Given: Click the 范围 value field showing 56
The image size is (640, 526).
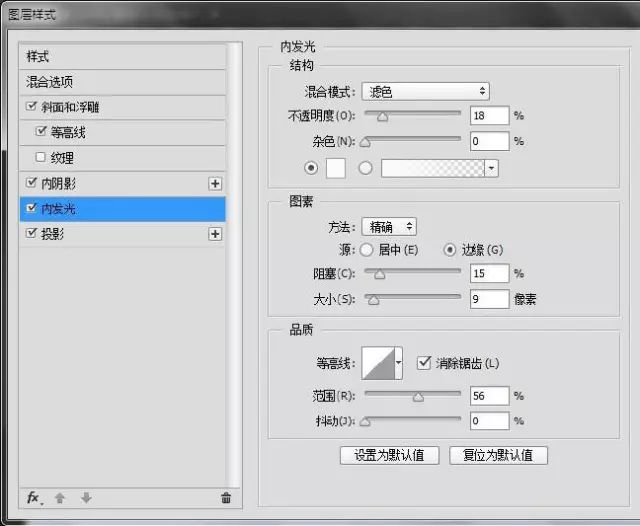Looking at the screenshot, I should tap(489, 395).
